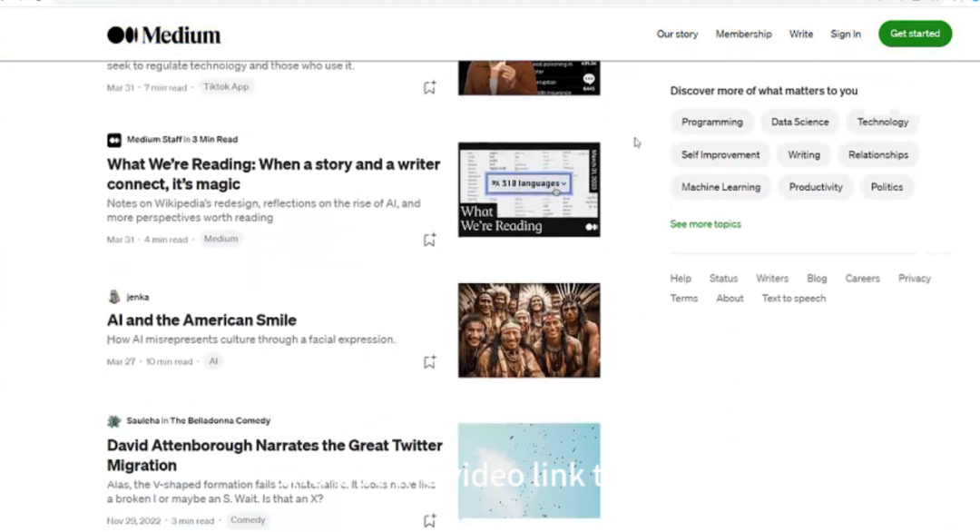Viewport: 980px width, 532px height.
Task: Open jenka's profile avatar
Action: 114,297
